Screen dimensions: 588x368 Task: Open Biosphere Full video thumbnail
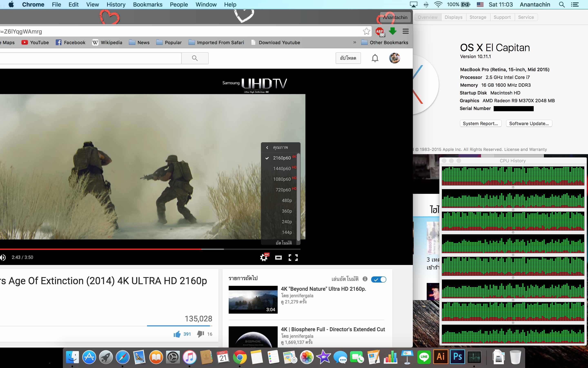[x=253, y=337]
